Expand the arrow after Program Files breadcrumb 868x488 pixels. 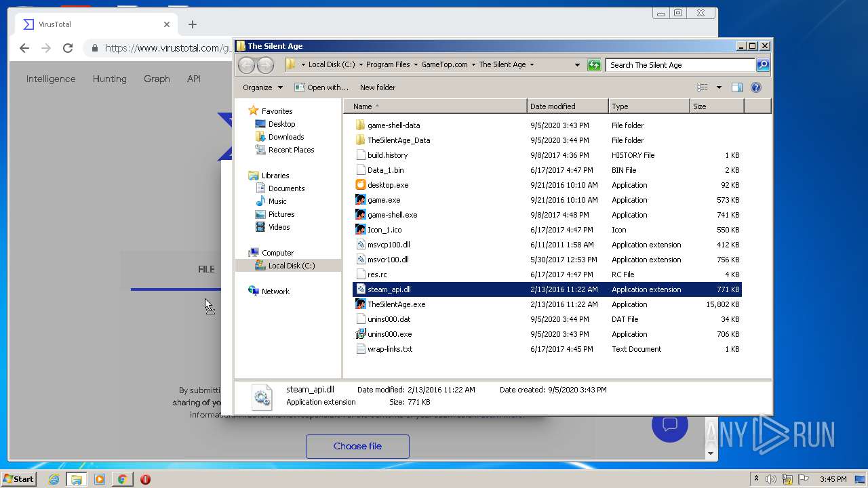point(416,65)
